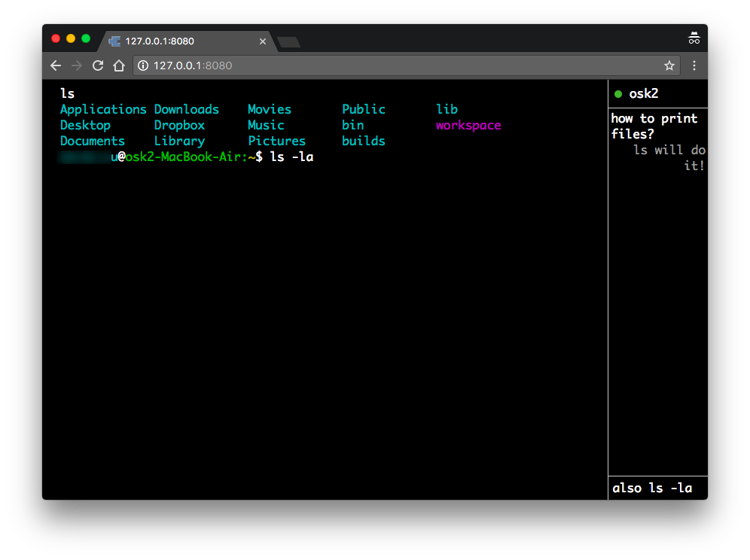Go back with the browser back arrow
Screen dimensions: 750x560
[x=56, y=65]
